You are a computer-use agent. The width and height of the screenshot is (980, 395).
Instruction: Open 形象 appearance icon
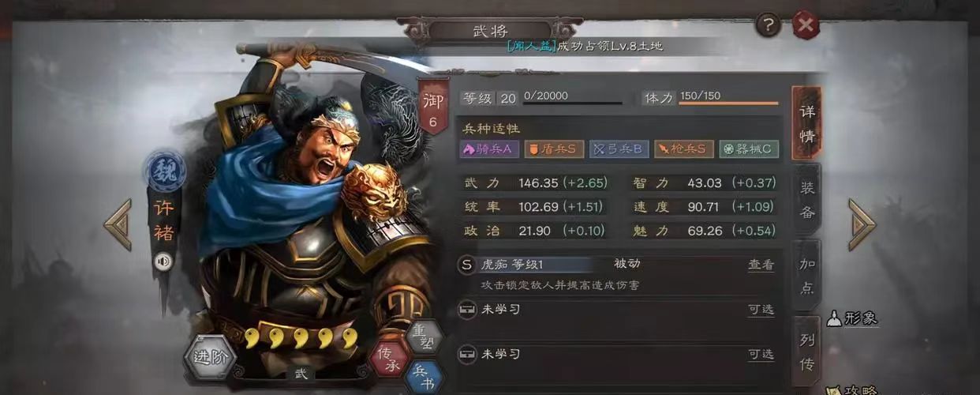tap(851, 318)
